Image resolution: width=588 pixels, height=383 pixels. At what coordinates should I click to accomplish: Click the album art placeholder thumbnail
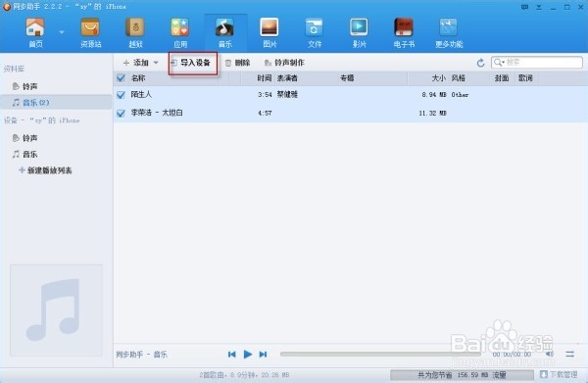click(56, 311)
